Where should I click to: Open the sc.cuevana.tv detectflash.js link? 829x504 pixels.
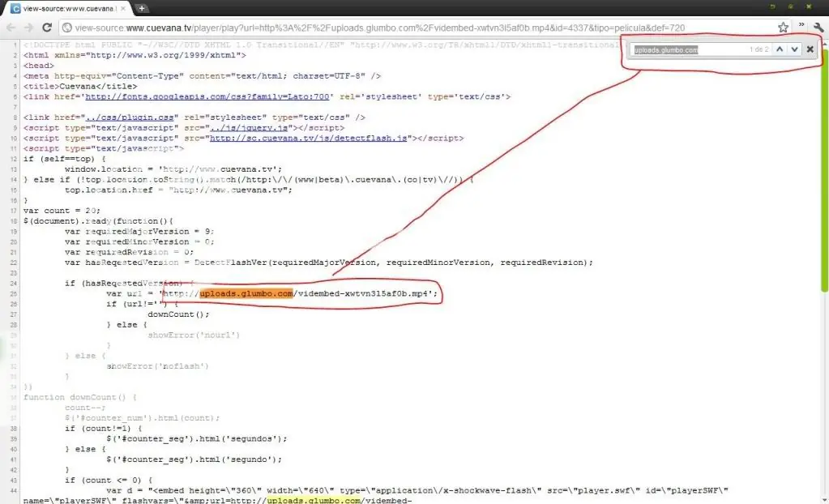pyautogui.click(x=309, y=138)
